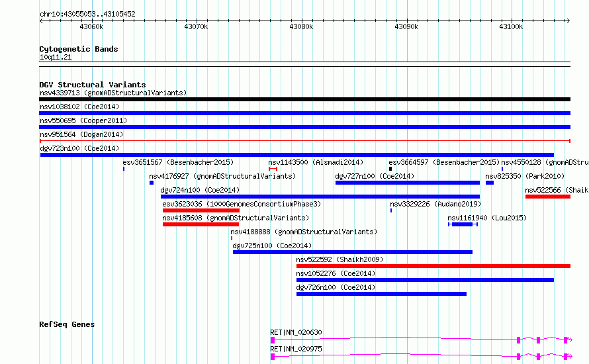Select the nsv550695 (Cooper2011) label
The height and width of the screenshot is (364, 589).
pyautogui.click(x=83, y=120)
